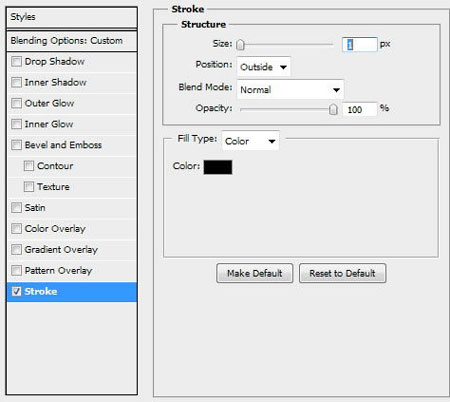Tick the Inner Glow checkbox
The height and width of the screenshot is (402, 450).
point(16,124)
